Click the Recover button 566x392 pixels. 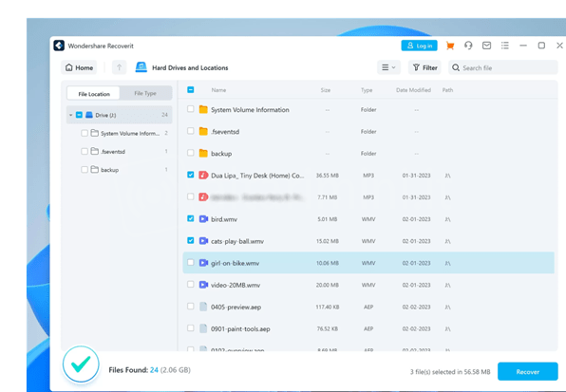pos(528,372)
